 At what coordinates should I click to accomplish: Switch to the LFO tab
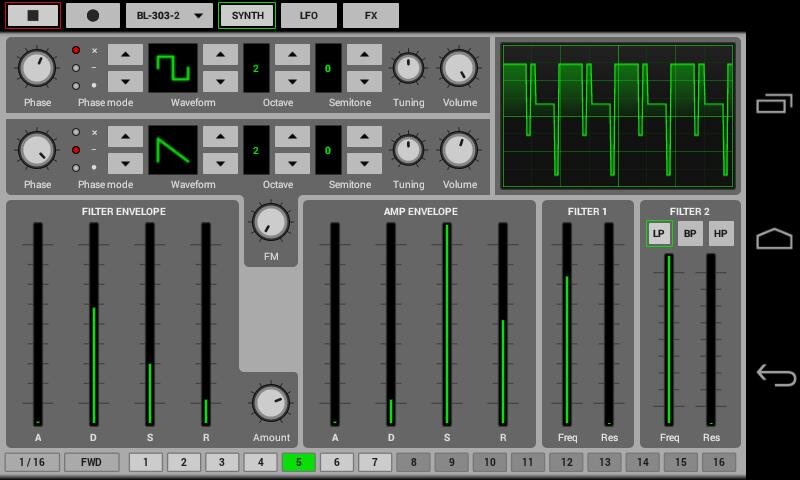pos(309,16)
